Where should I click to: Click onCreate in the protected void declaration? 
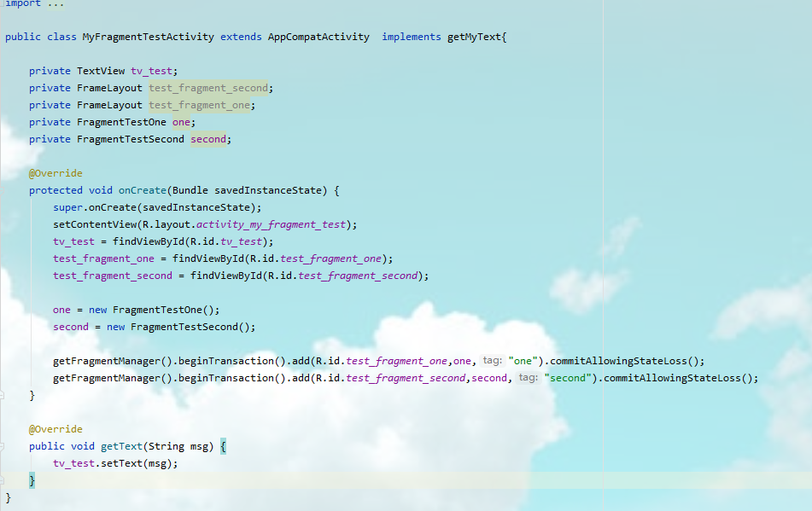(143, 190)
